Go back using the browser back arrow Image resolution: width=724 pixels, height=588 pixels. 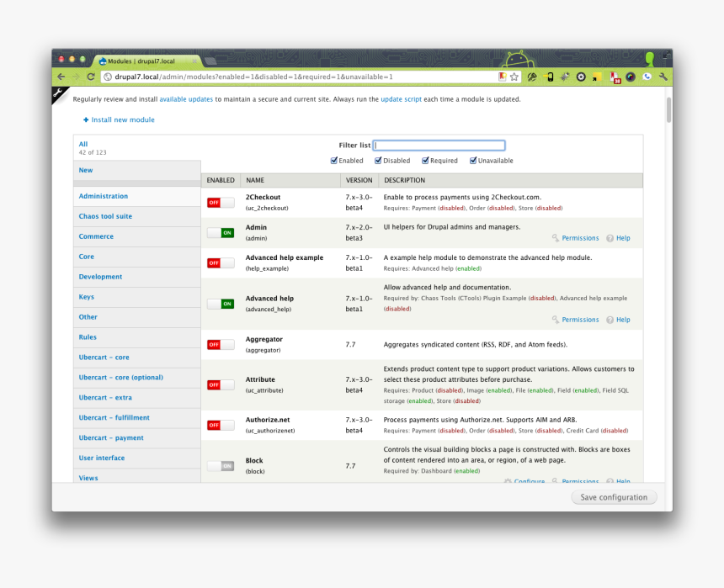(61, 77)
